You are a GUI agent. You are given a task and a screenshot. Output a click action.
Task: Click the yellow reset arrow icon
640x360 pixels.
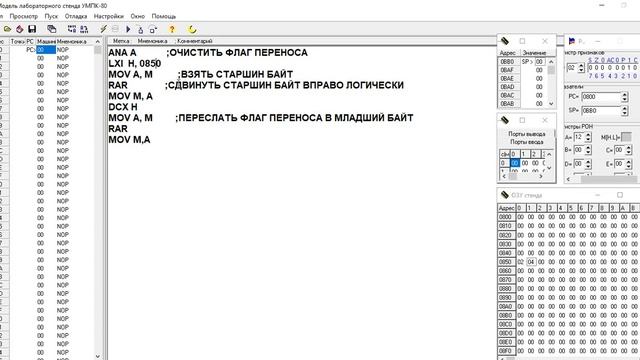192,29
